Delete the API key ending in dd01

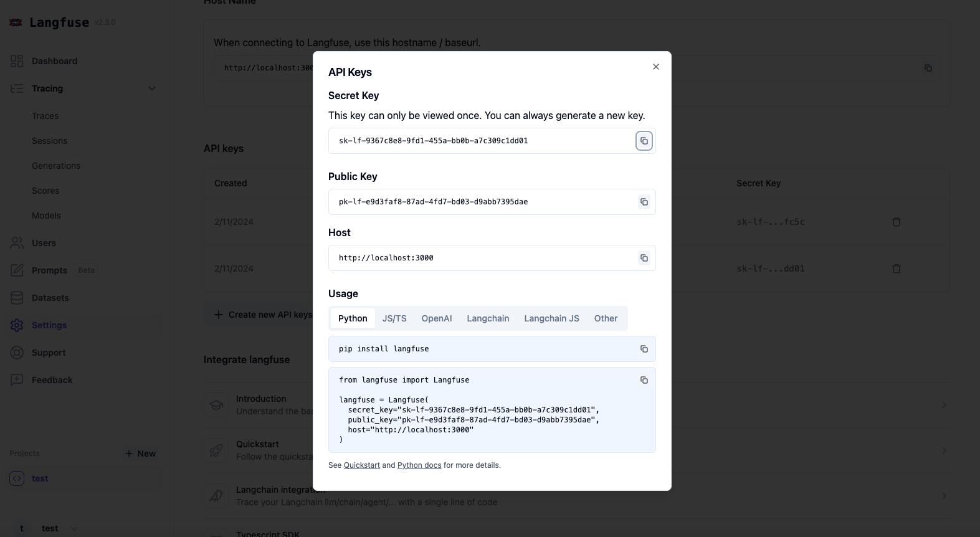click(x=897, y=268)
